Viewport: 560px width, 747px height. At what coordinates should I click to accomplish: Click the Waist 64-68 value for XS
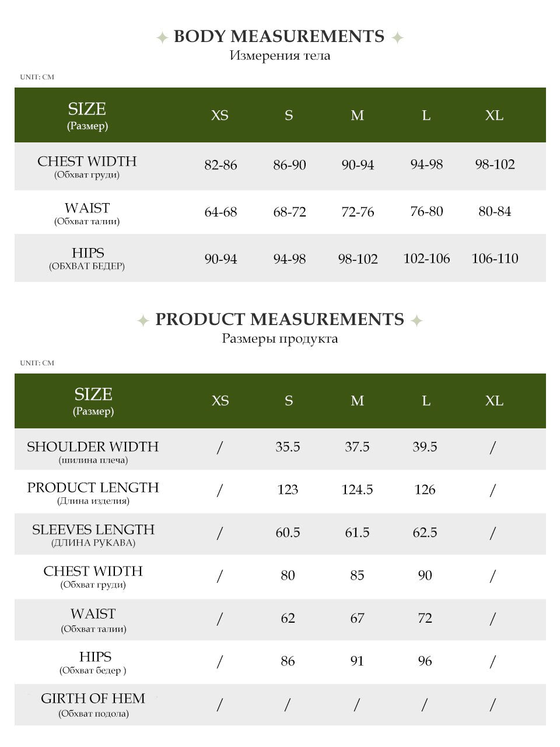point(220,212)
